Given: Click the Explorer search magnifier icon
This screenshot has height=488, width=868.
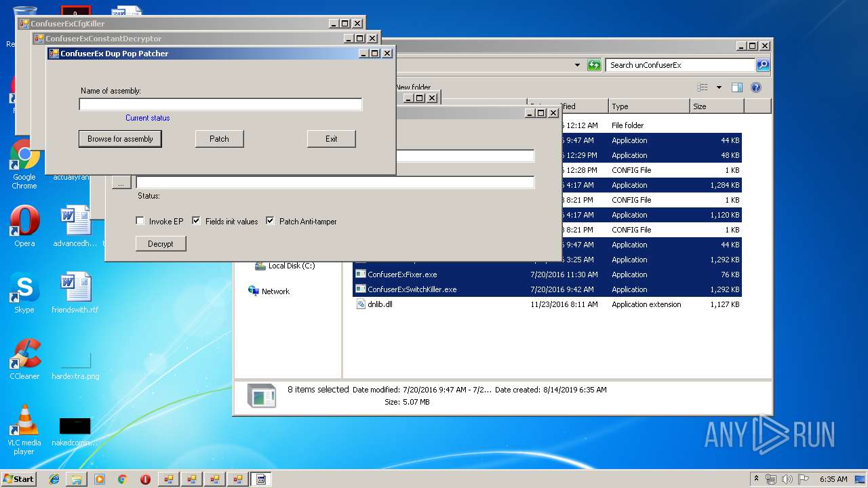Looking at the screenshot, I should point(763,65).
